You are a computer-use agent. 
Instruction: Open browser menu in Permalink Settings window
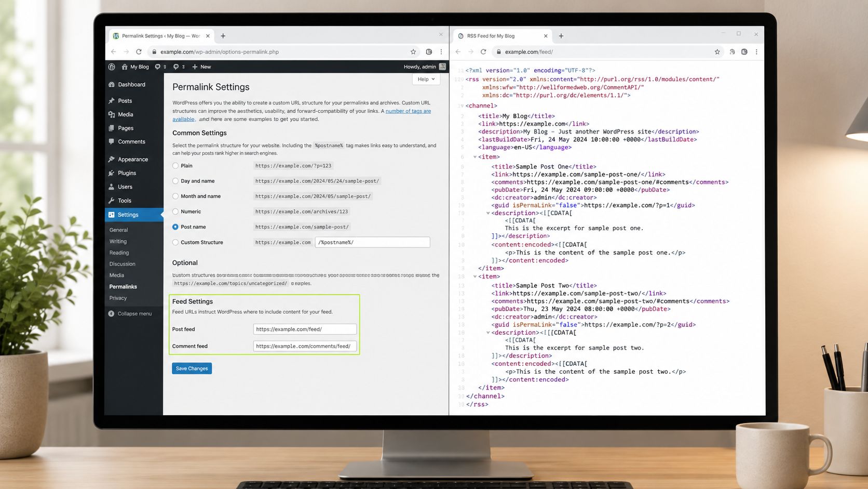[441, 51]
